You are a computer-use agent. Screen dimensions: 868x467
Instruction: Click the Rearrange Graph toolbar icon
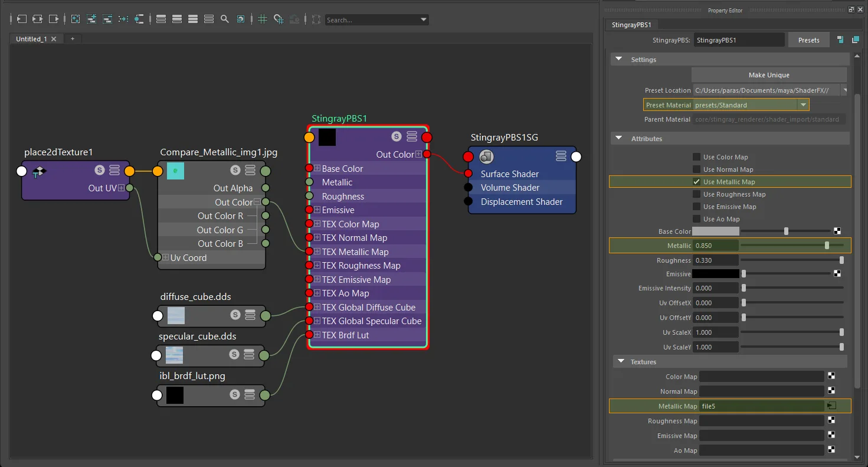coord(123,19)
